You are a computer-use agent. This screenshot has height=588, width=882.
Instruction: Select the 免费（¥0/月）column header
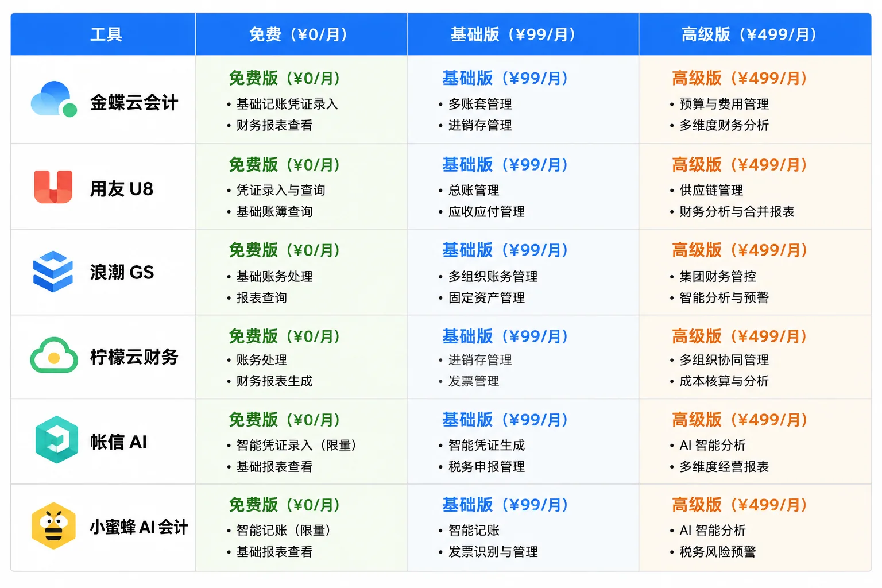[x=301, y=34]
